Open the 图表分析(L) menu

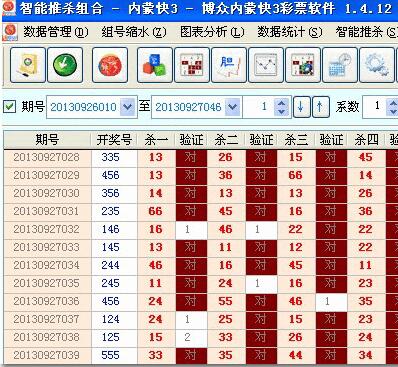coord(212,32)
